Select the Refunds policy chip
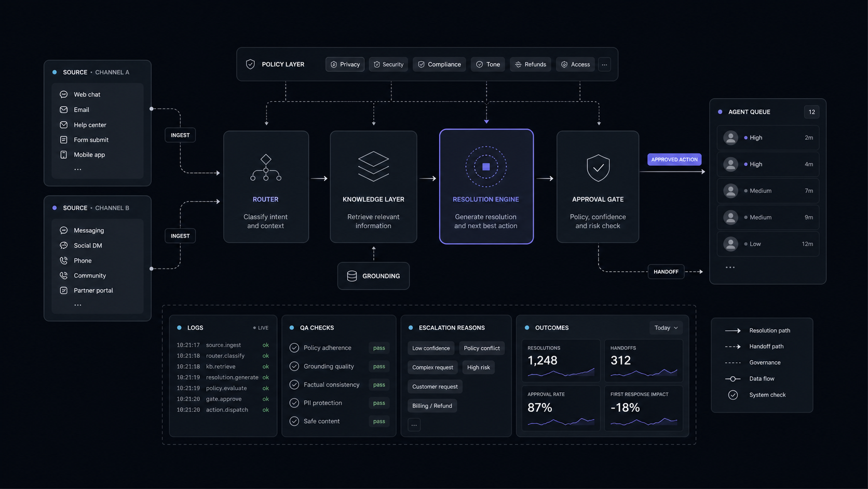Image resolution: width=868 pixels, height=489 pixels. point(531,64)
